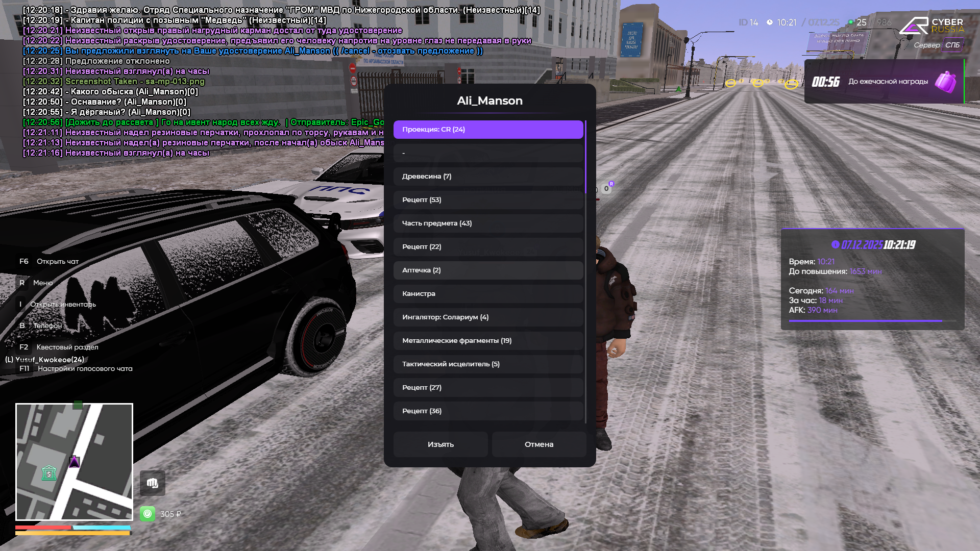Click the green ruble money icon
Image resolution: width=980 pixels, height=551 pixels.
148,514
